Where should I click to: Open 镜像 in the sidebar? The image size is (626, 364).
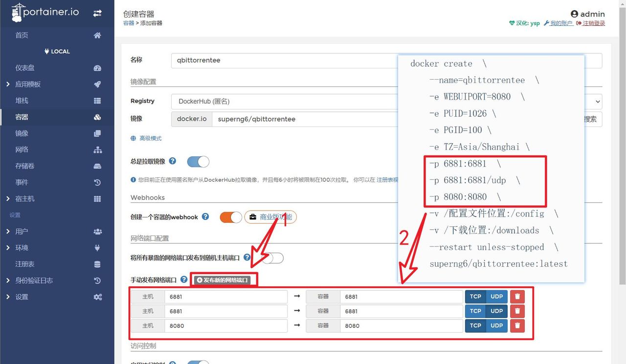pyautogui.click(x=22, y=133)
